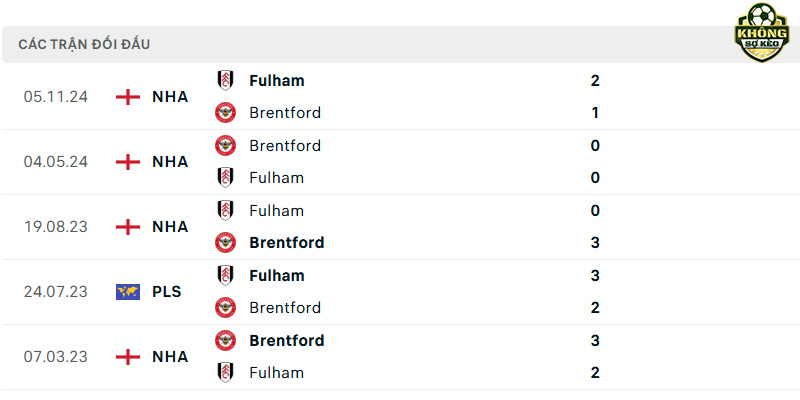This screenshot has height=400, width=800.
Task: Click the Các Trận Đối Đầu header
Action: pos(84,44)
